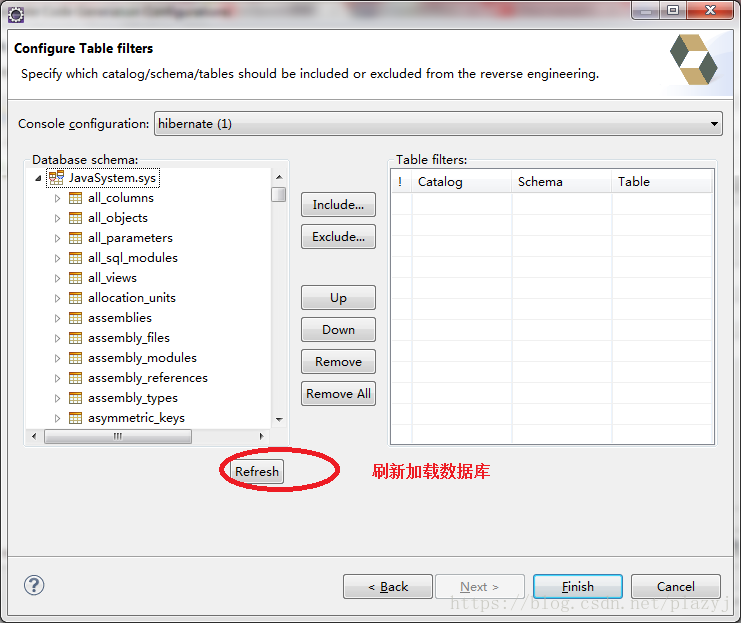741x623 pixels.
Task: Click the Remove button
Action: 338,362
